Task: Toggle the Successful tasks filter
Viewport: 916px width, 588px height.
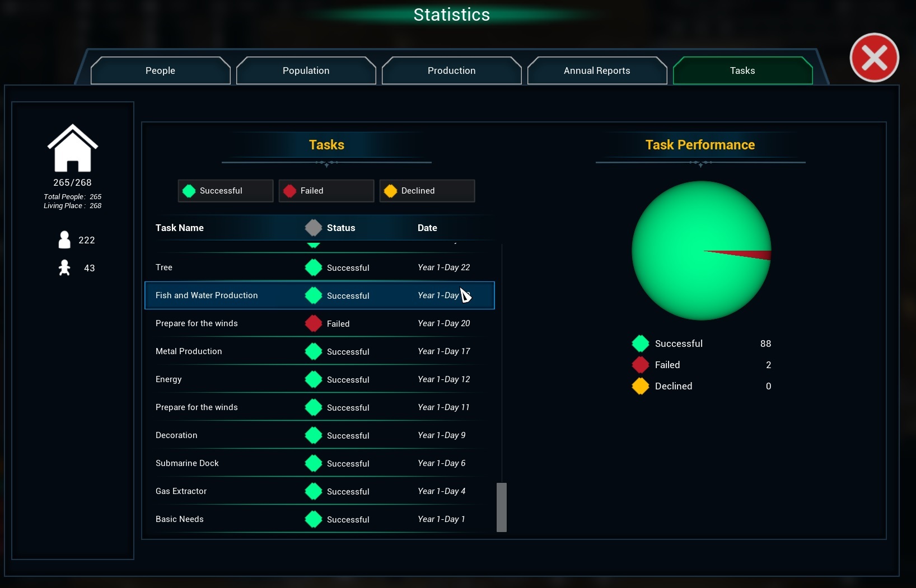Action: pyautogui.click(x=225, y=191)
